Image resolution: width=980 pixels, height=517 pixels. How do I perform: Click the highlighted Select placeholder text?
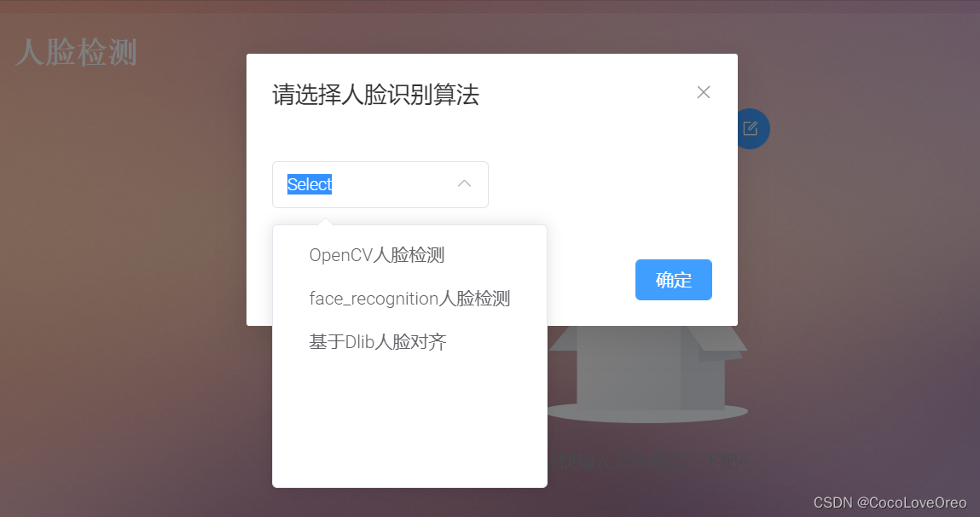(310, 184)
